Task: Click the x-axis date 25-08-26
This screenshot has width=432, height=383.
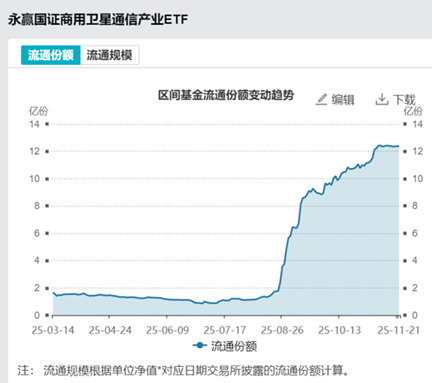Action: pyautogui.click(x=282, y=330)
